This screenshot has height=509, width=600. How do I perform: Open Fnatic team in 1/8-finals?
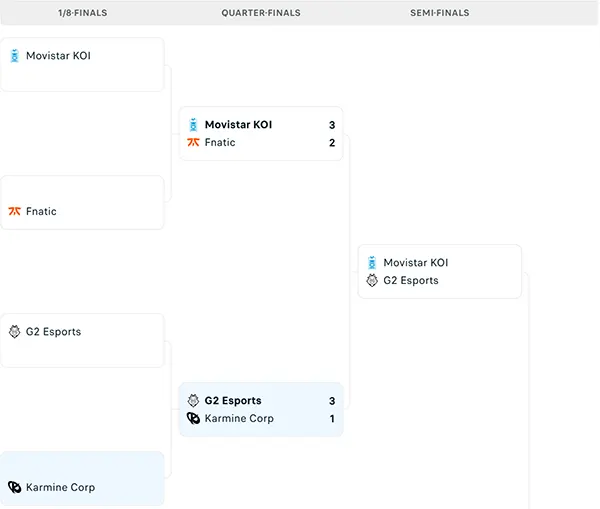[x=41, y=211]
